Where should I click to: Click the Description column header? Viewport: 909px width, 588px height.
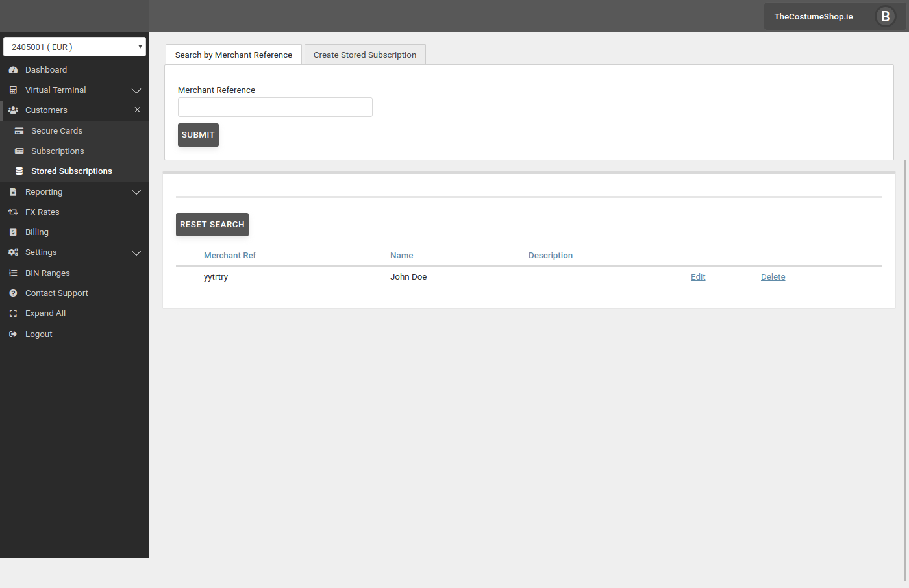(x=551, y=256)
